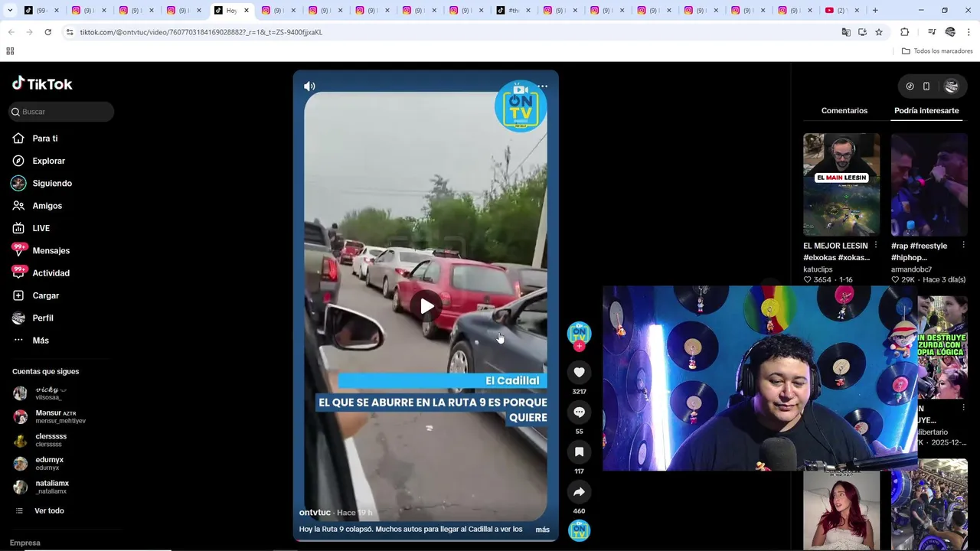The width and height of the screenshot is (980, 551).
Task: Open a new browser tab
Action: pos(875,11)
